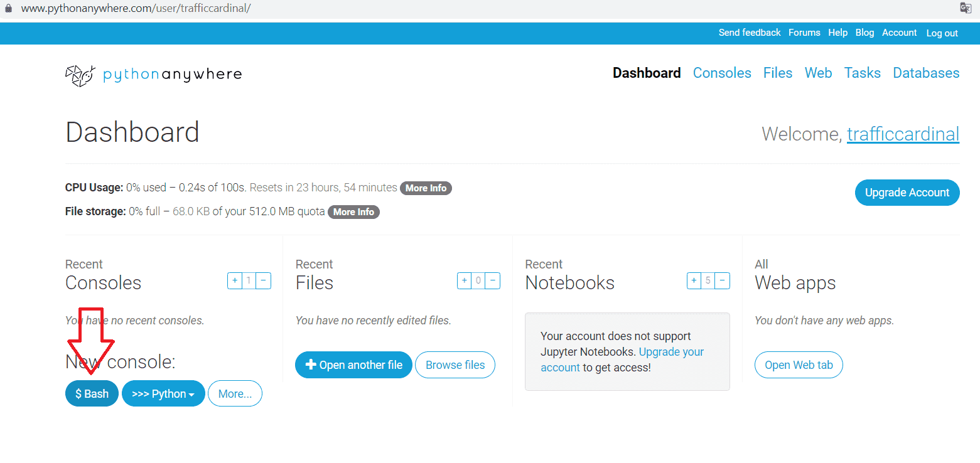Click "You have no recently edited files." text
The height and width of the screenshot is (463, 980).
374,321
